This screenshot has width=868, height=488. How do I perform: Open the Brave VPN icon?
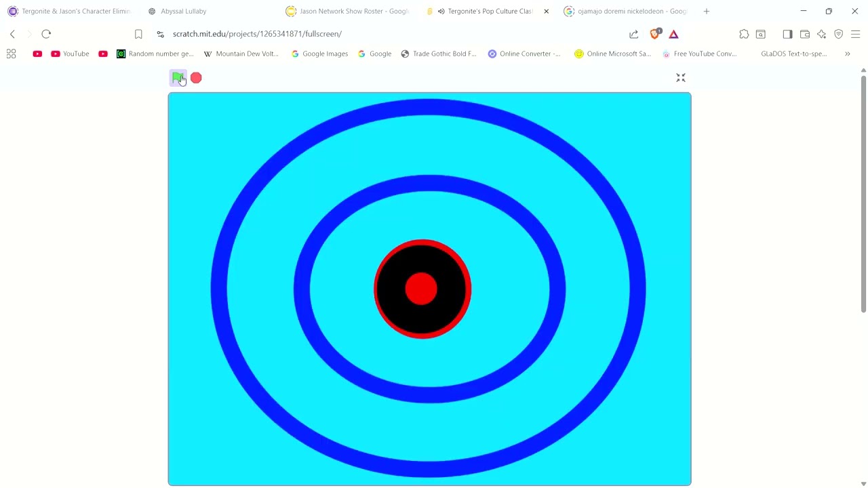[839, 34]
